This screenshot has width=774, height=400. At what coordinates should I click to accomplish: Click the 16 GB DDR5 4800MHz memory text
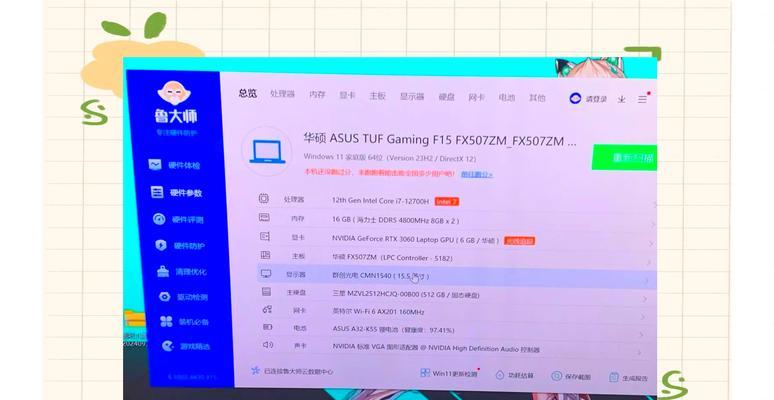pos(395,220)
